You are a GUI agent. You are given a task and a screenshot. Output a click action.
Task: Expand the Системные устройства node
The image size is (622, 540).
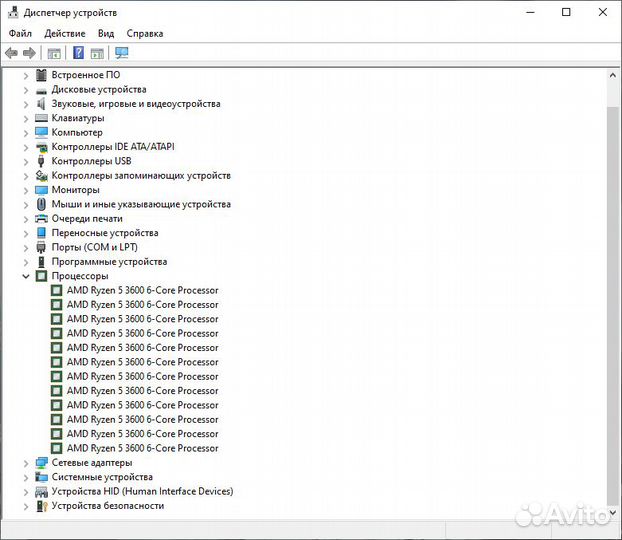pos(26,477)
